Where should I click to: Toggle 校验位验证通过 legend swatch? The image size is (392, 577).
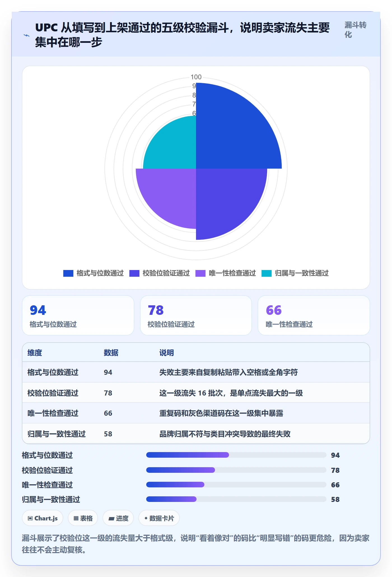(x=134, y=273)
